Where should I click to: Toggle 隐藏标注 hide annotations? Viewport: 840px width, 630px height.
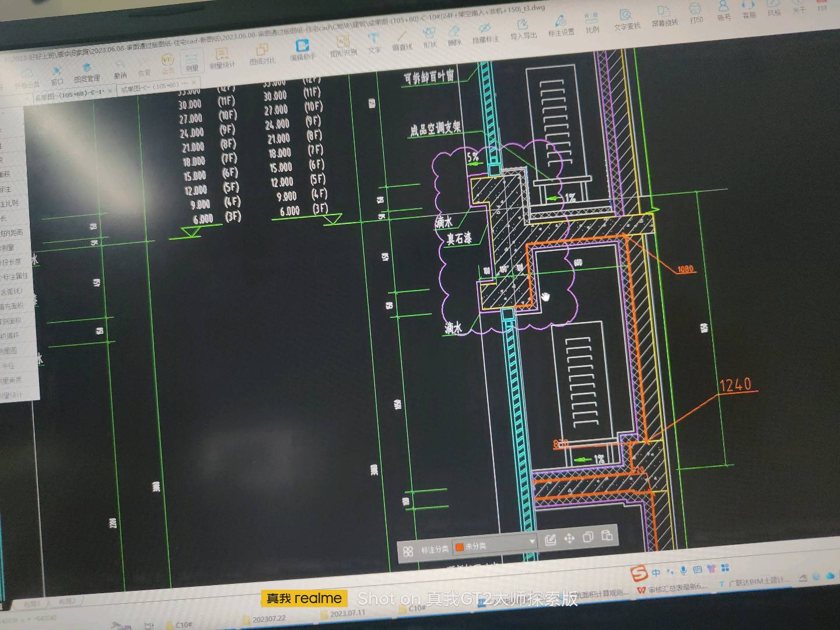click(x=485, y=33)
